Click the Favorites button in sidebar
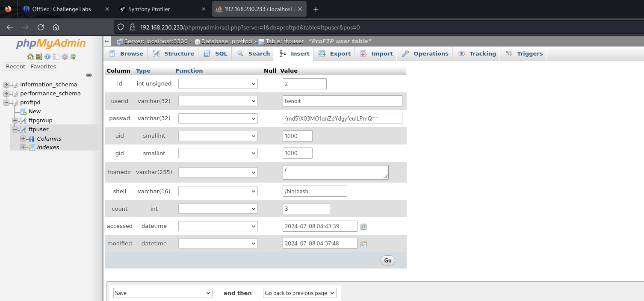The image size is (644, 301). [43, 66]
